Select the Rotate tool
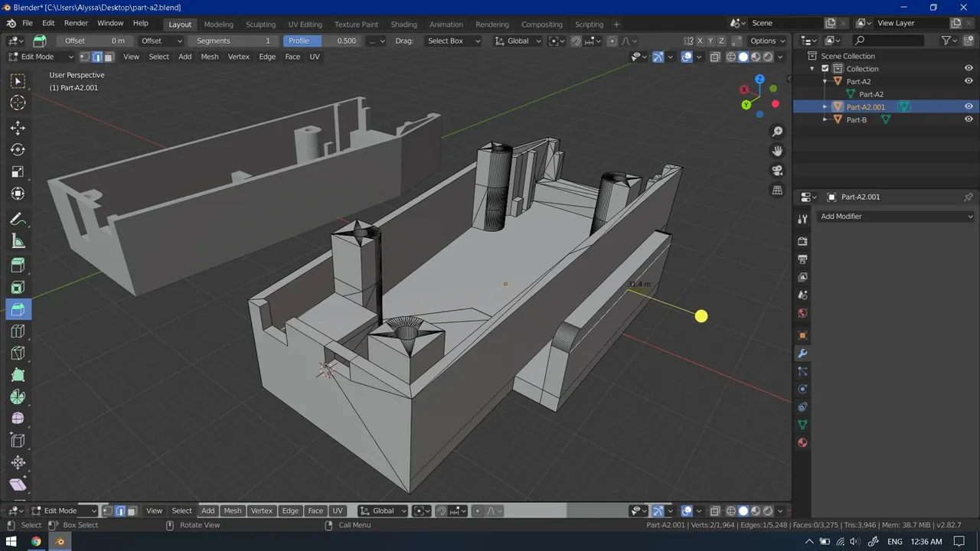The image size is (980, 551). tap(18, 150)
